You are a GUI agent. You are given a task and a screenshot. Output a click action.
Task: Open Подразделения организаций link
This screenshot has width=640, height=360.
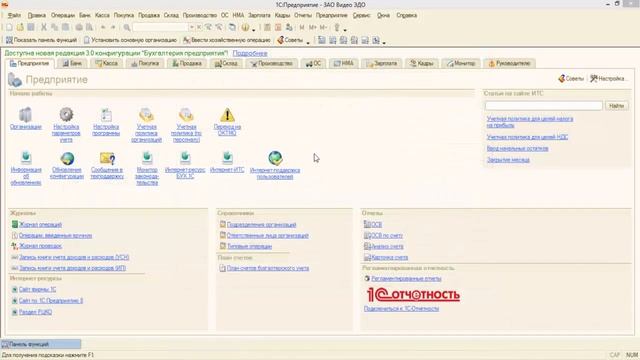pyautogui.click(x=261, y=224)
